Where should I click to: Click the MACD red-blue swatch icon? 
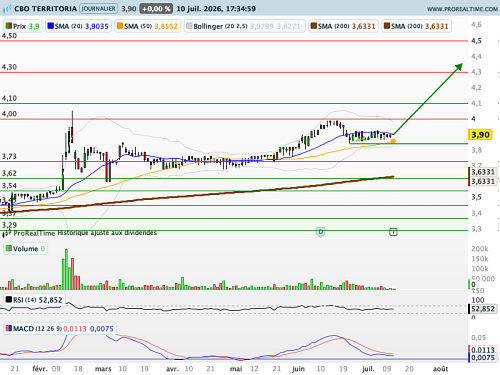9,328
